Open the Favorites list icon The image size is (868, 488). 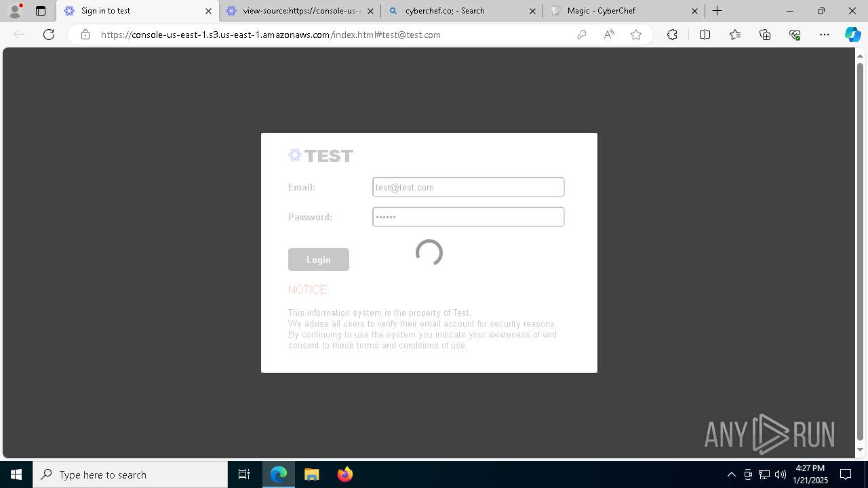point(735,35)
